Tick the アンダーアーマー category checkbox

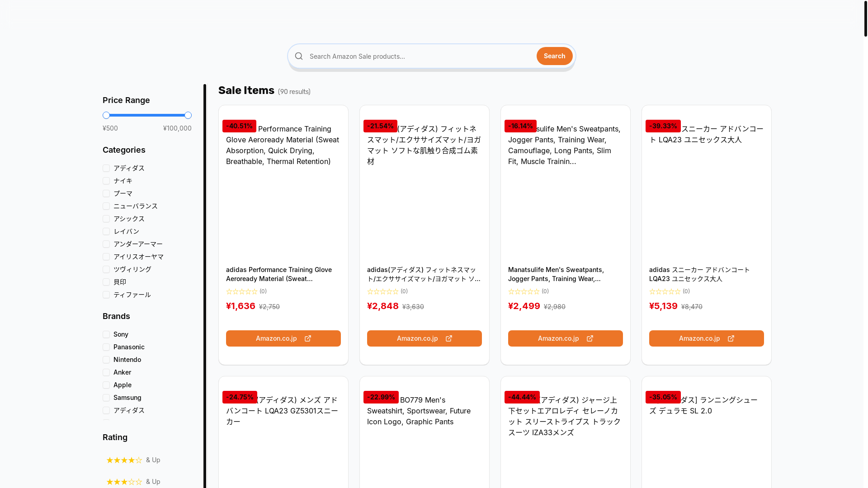coord(106,244)
